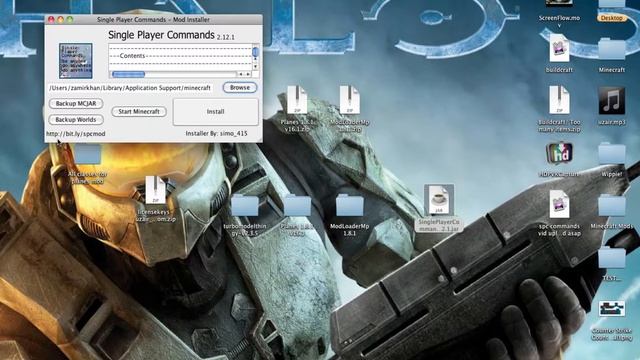Select the Minecraft Mods folder
Viewport: 640px width, 360px height.
(611, 205)
